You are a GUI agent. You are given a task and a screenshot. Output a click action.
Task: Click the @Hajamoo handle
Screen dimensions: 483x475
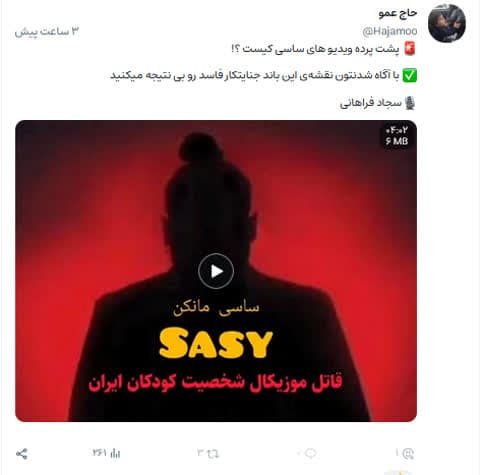tap(390, 31)
